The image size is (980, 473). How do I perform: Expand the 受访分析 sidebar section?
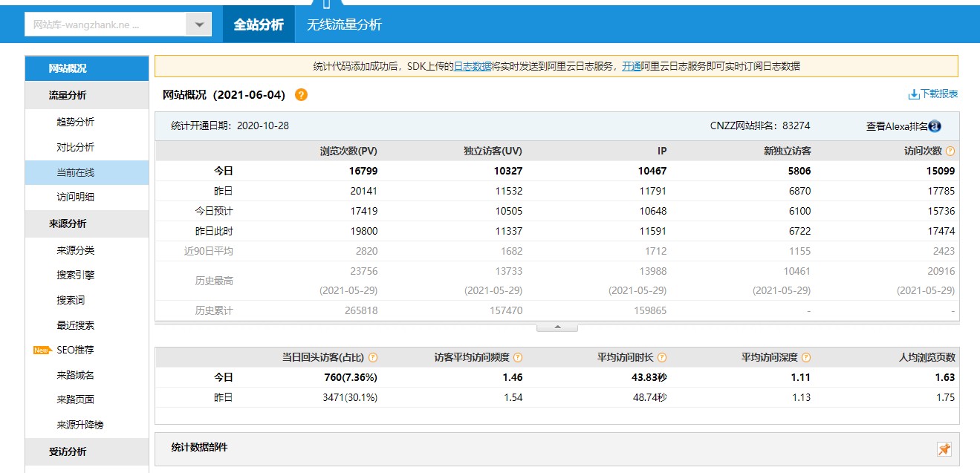coord(87,451)
